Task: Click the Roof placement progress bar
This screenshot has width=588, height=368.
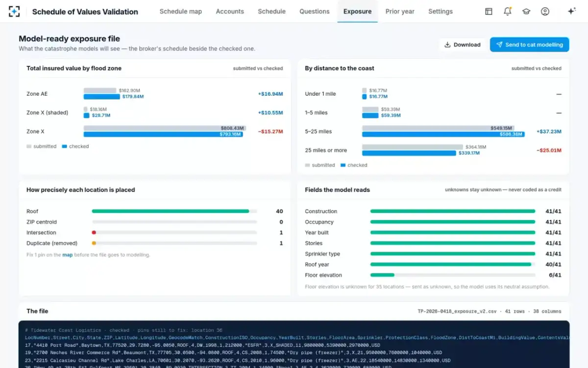Action: coord(174,211)
